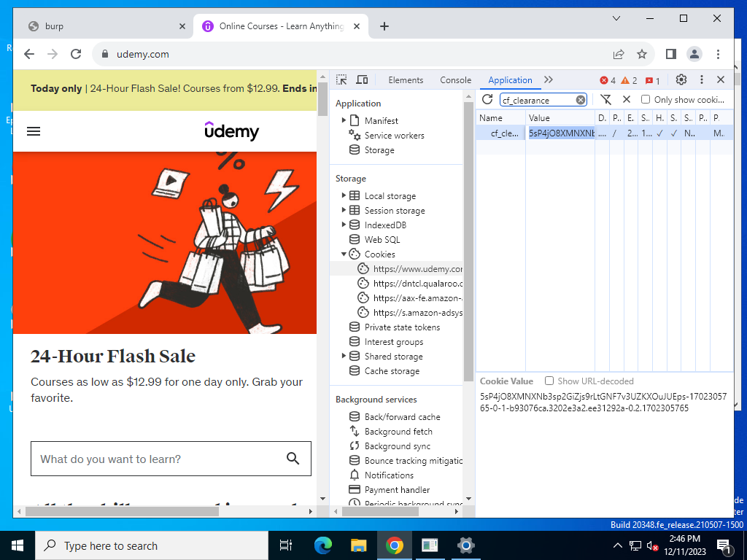This screenshot has width=747, height=560.
Task: Click the search magnifier icon on Udemy
Action: [293, 458]
